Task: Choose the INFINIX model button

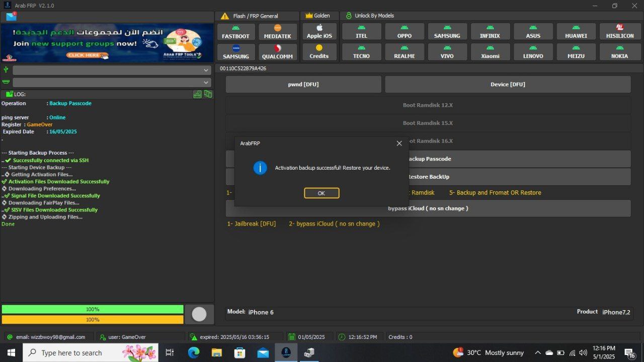Action: [x=490, y=32]
